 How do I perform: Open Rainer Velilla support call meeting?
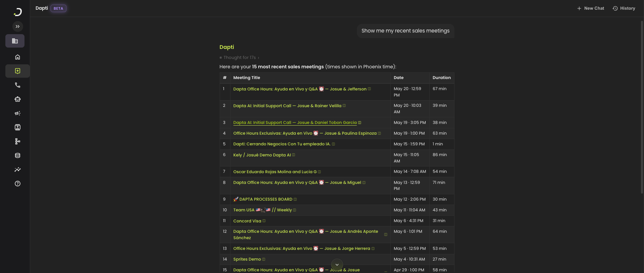click(x=287, y=106)
